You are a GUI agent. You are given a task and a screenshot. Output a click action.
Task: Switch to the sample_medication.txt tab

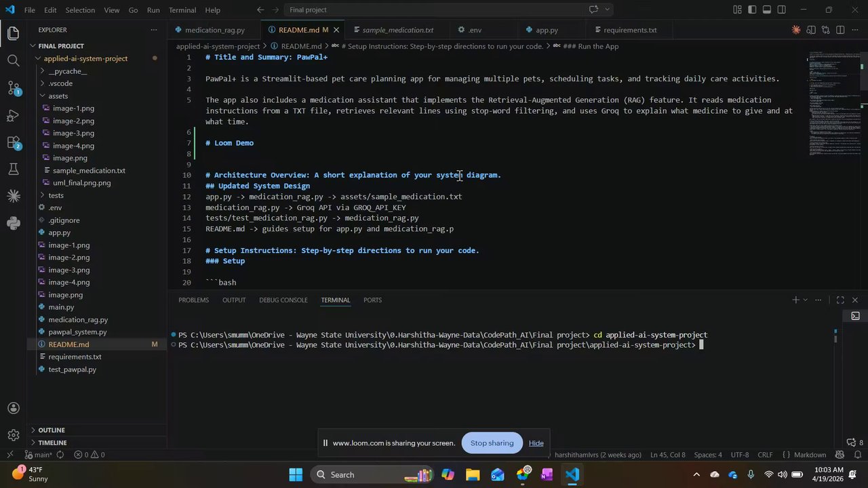tap(397, 30)
